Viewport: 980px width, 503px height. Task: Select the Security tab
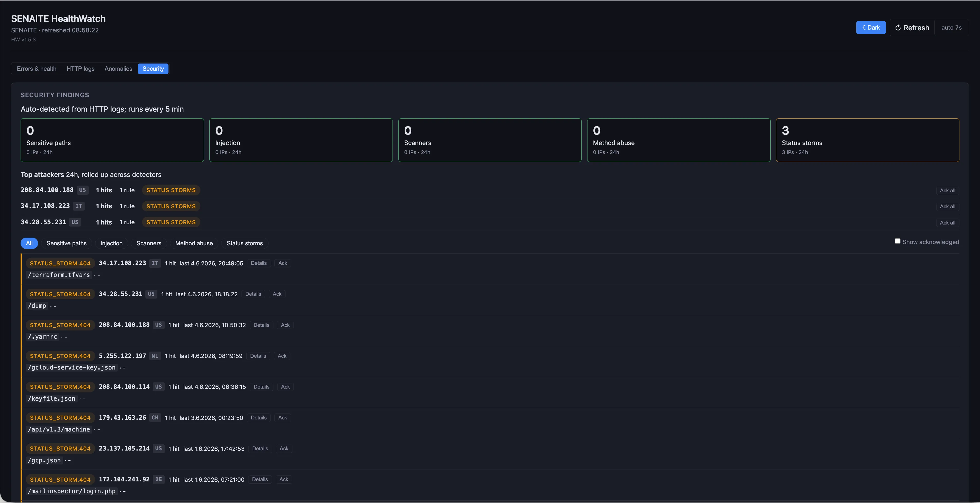click(153, 68)
